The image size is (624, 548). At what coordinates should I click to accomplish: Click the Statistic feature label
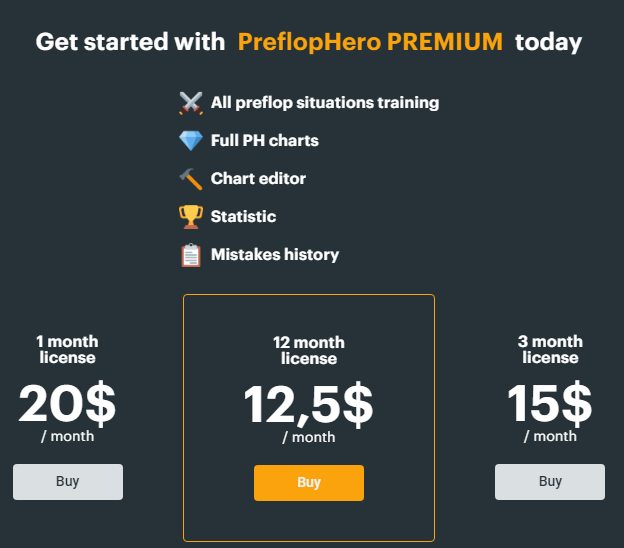click(x=243, y=216)
